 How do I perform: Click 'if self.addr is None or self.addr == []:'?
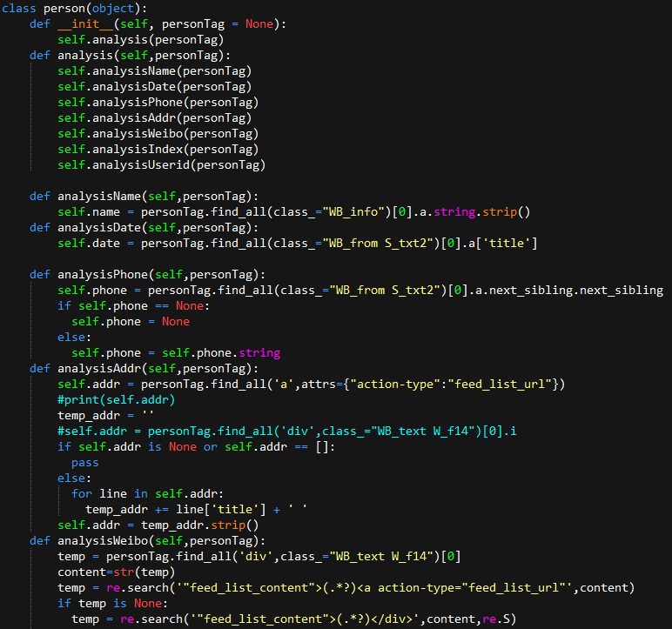pos(196,447)
